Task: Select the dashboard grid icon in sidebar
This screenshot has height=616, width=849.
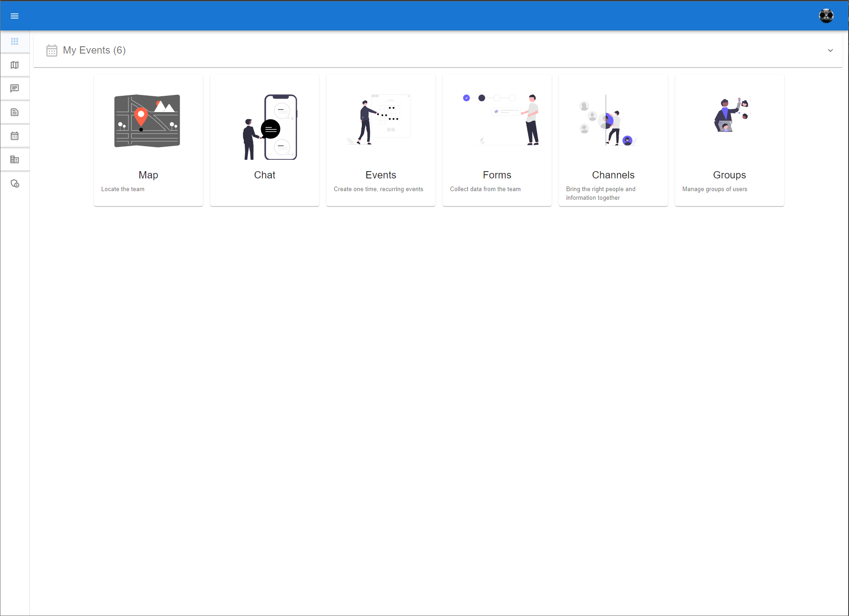Action: pyautogui.click(x=15, y=41)
